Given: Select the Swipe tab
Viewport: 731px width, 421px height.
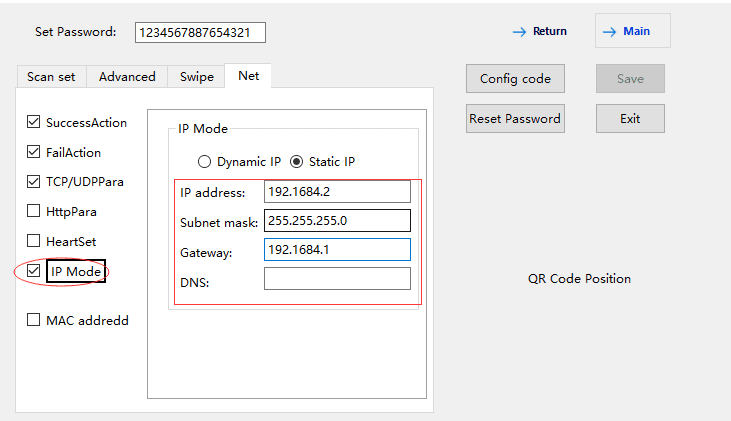Looking at the screenshot, I should (x=196, y=76).
